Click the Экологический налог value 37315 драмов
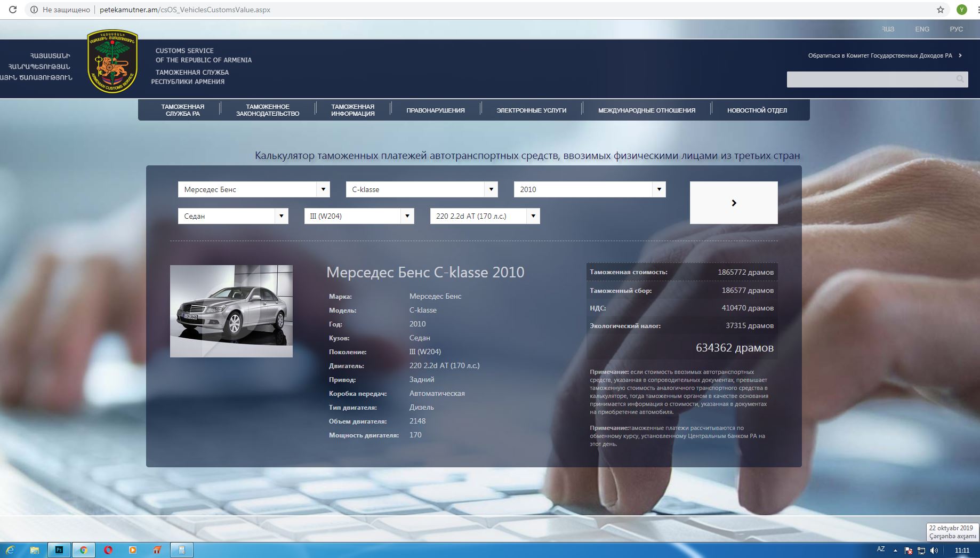The image size is (980, 558). click(x=750, y=325)
